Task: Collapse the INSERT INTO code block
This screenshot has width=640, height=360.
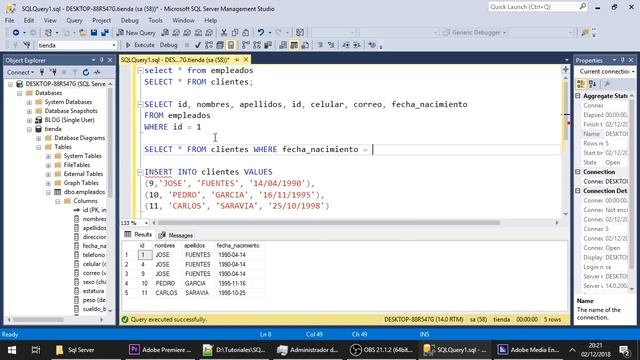Action: tap(140, 172)
